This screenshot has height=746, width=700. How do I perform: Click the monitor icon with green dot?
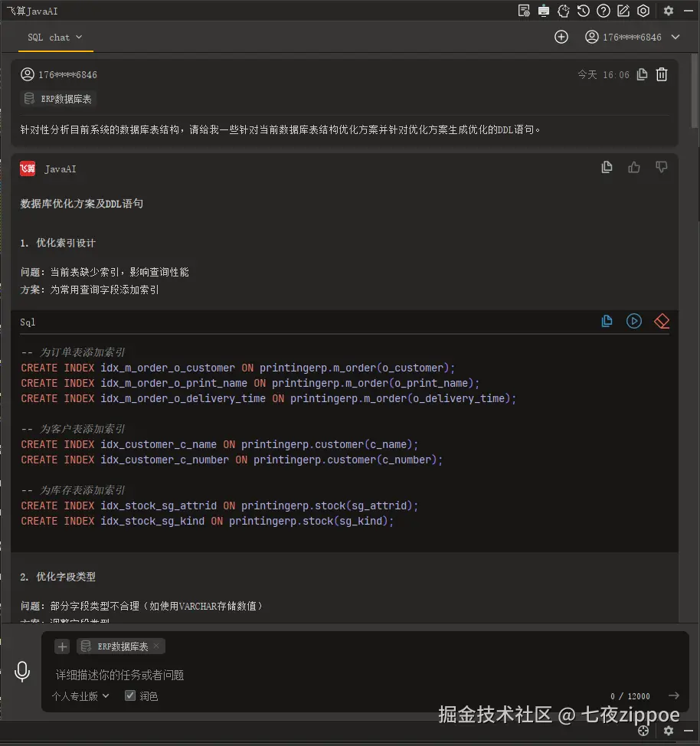pyautogui.click(x=544, y=11)
